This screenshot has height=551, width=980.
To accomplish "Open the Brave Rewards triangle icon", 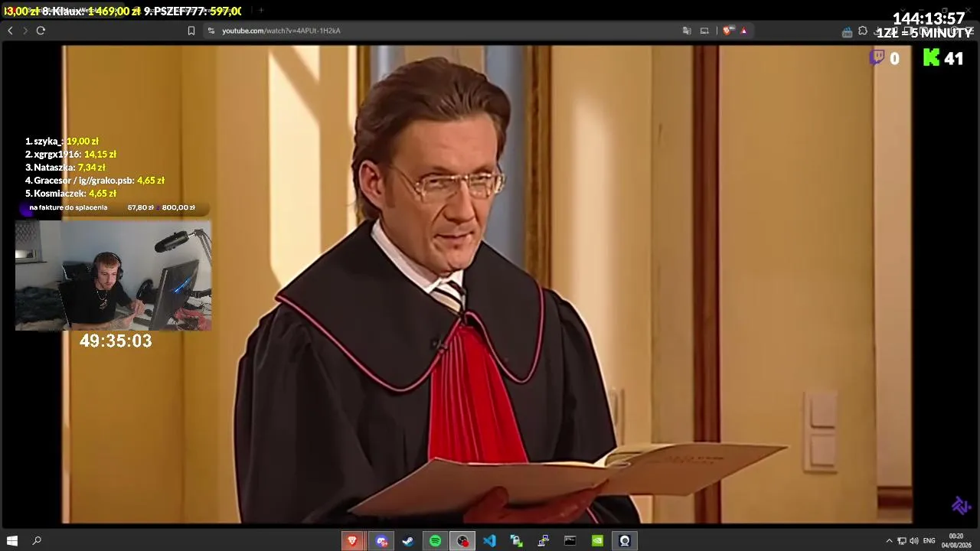I will (x=743, y=31).
